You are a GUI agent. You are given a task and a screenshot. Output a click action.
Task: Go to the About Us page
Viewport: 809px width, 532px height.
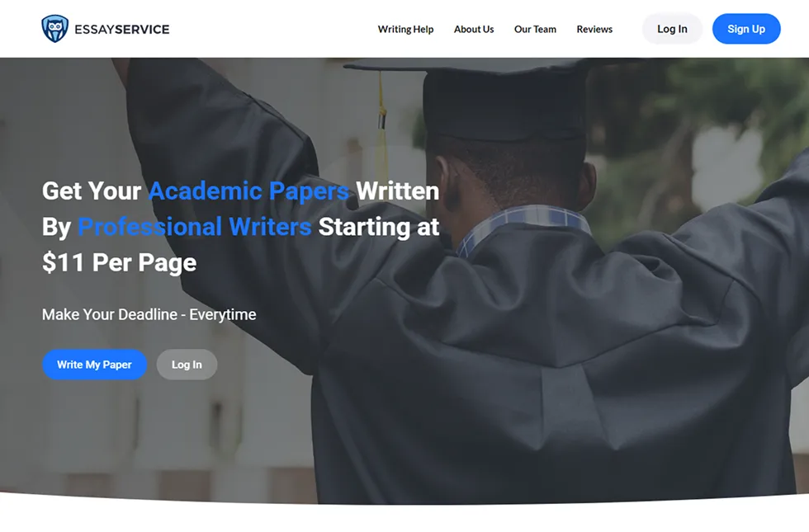click(474, 30)
